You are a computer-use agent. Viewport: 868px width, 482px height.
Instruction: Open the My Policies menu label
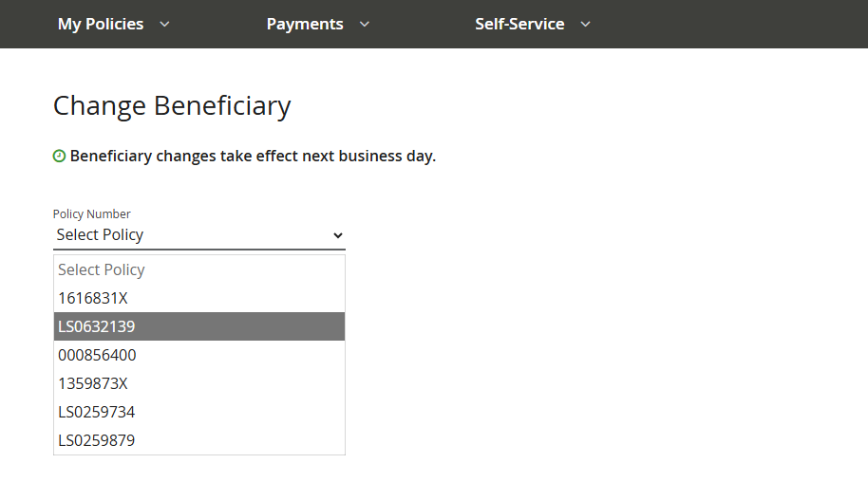point(101,25)
